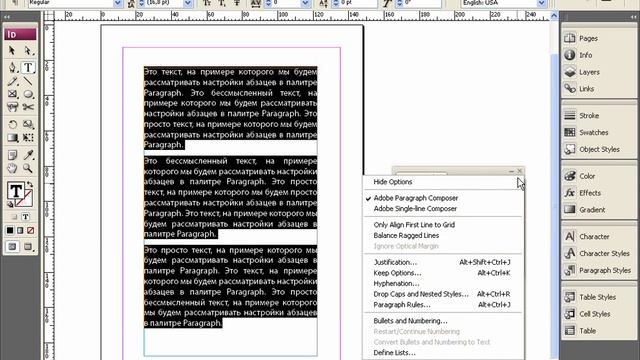
Task: Select the Rotate tool
Action: 12,124
